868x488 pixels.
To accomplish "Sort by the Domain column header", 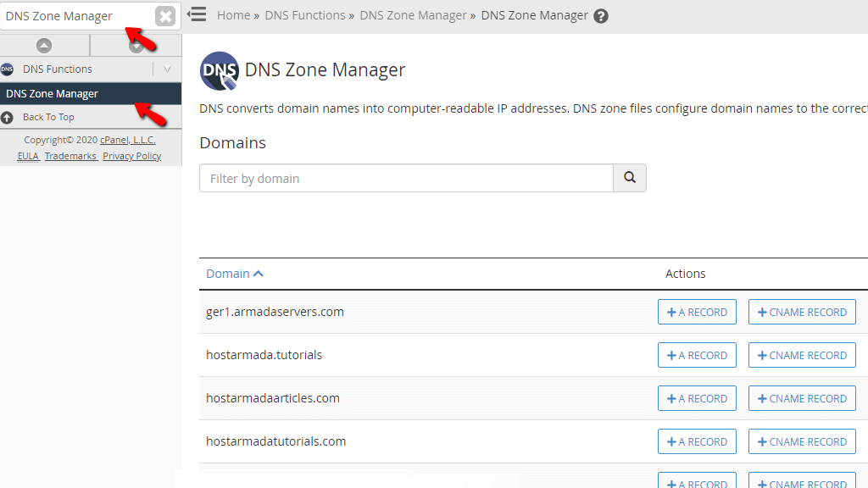I will [x=234, y=274].
